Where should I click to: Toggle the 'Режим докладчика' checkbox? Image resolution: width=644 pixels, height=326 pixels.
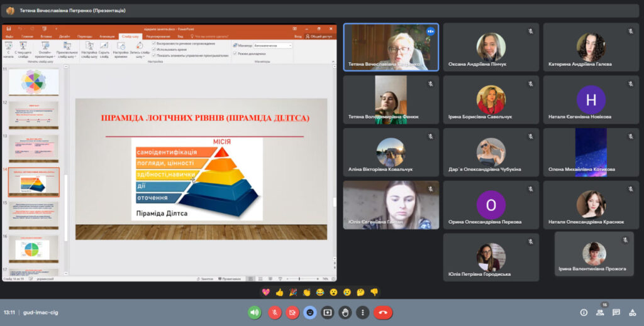click(x=235, y=53)
